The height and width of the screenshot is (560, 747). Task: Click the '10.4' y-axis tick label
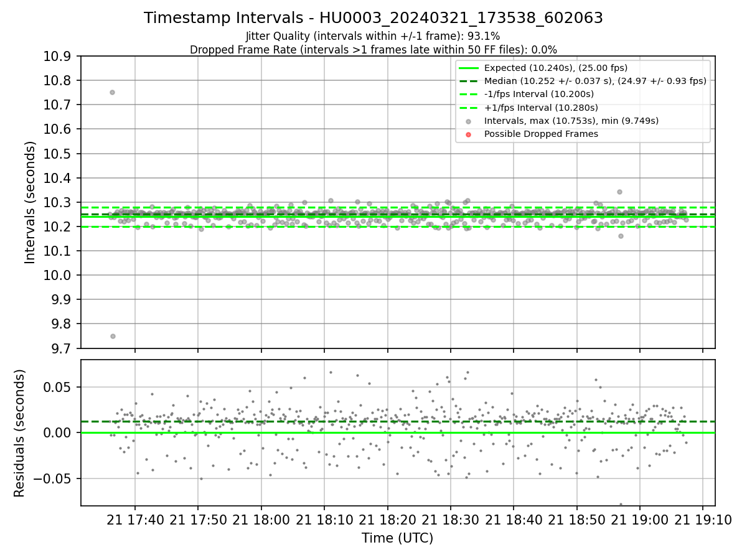point(59,178)
